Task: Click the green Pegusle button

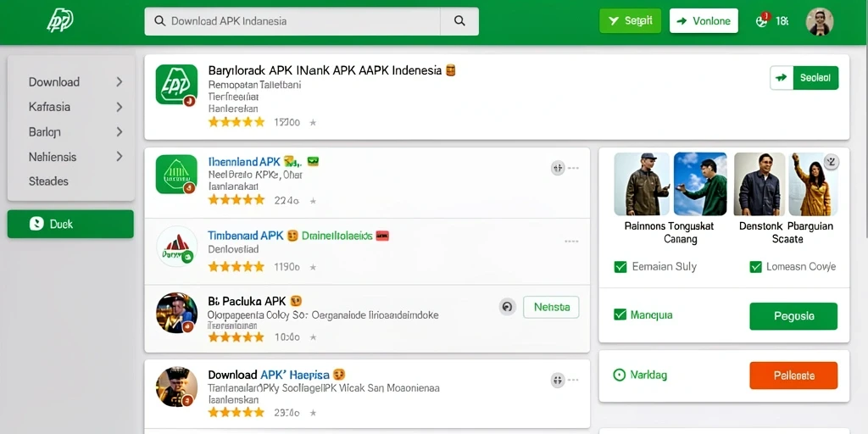Action: tap(793, 316)
